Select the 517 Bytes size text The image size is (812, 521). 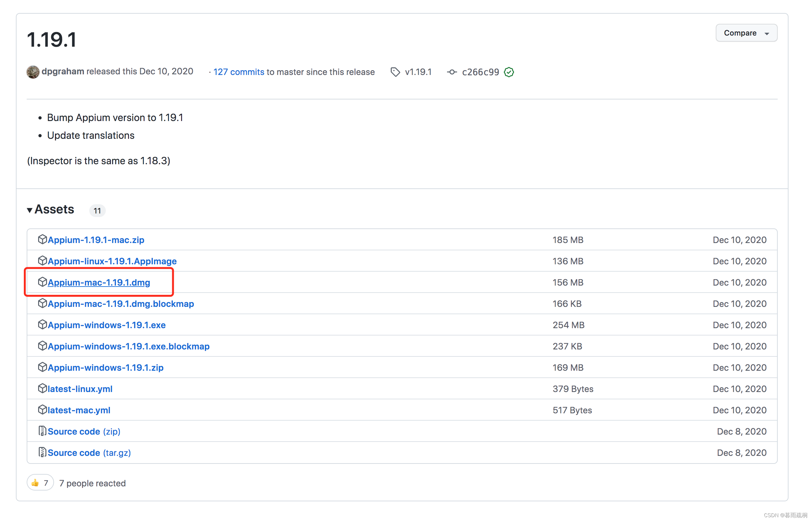(572, 410)
